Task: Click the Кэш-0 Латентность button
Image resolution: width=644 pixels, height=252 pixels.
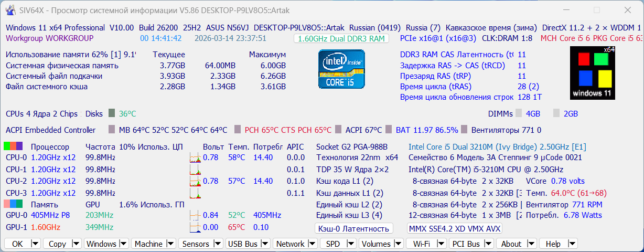Action: click(353, 228)
